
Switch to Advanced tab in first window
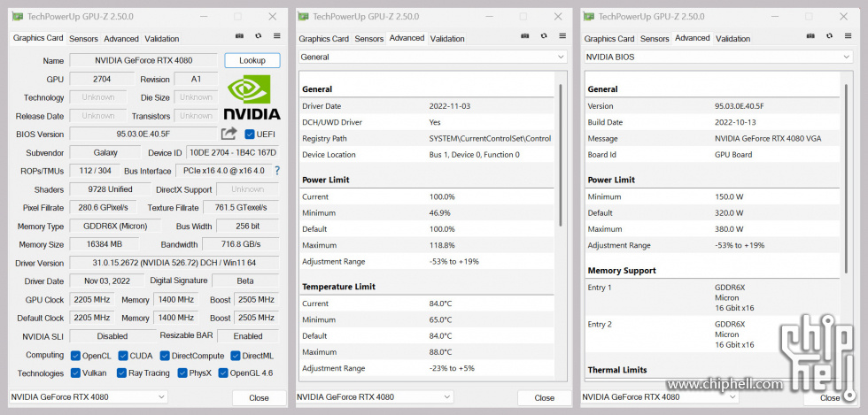pos(121,39)
